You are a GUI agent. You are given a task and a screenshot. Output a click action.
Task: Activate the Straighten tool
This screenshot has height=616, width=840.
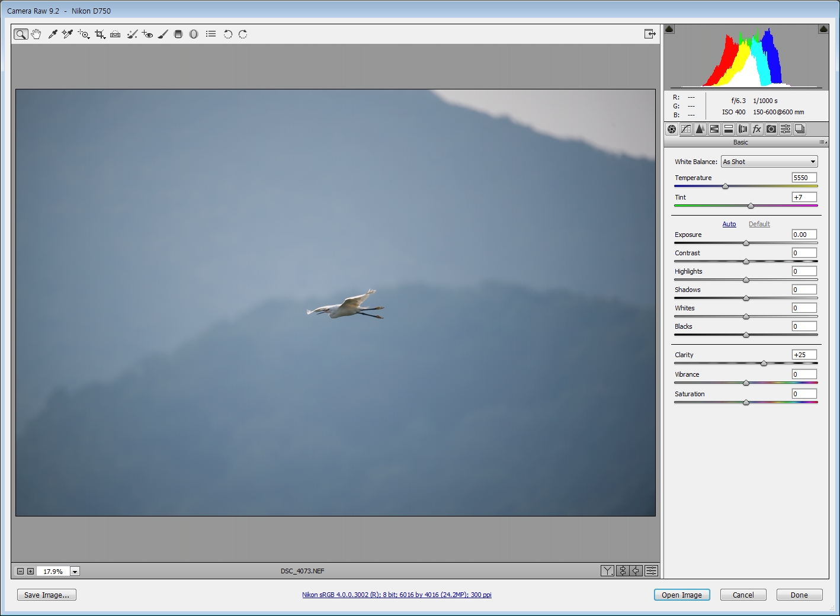tap(116, 34)
